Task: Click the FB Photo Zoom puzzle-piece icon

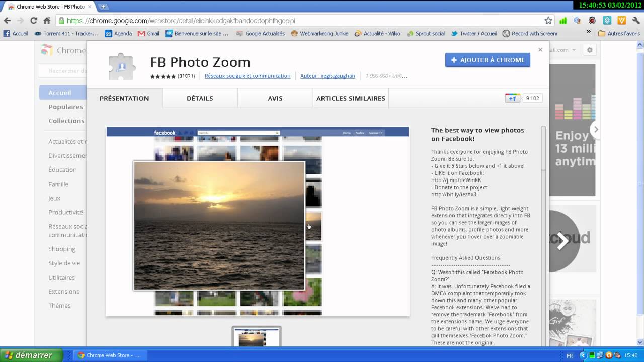Action: click(x=122, y=66)
